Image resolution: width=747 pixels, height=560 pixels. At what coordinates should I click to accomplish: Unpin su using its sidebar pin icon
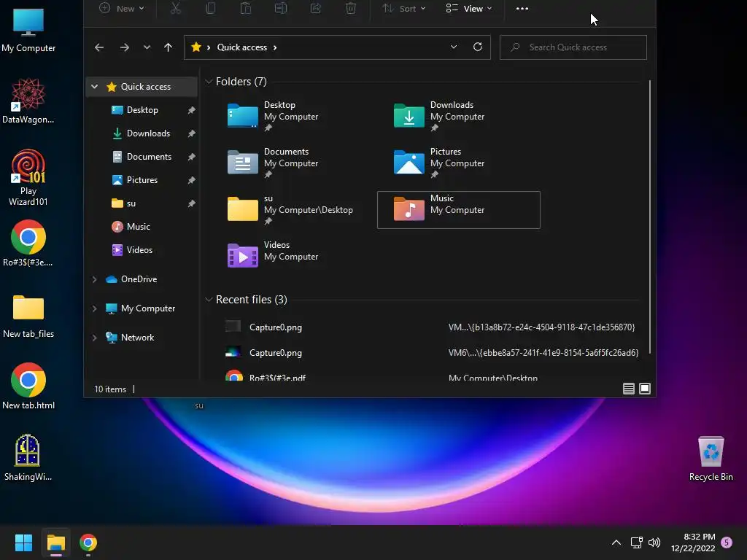(x=192, y=203)
